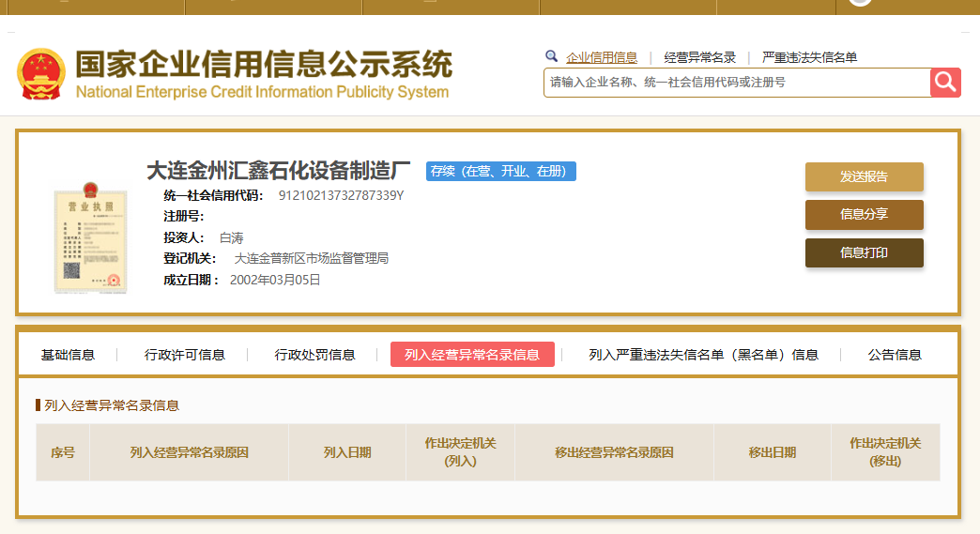The image size is (980, 534).
Task: Select the 企业信用信息 search category
Action: click(x=601, y=57)
